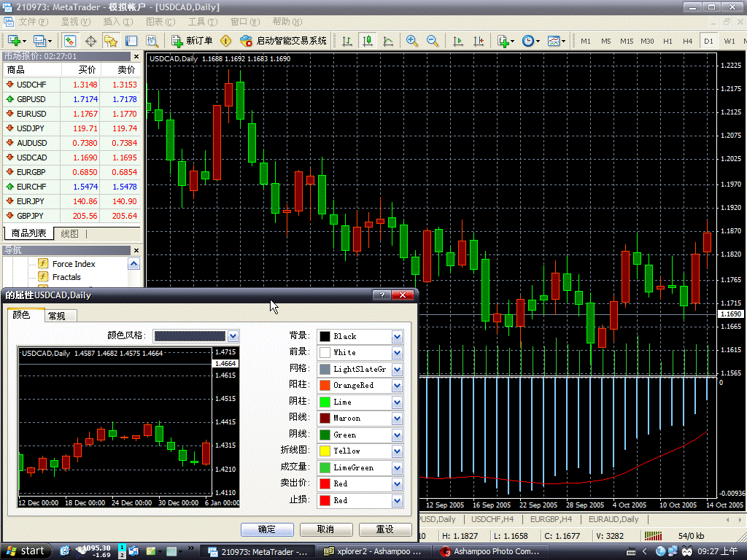This screenshot has width=747, height=560.
Task: Open the 插入 (Insert) menu
Action: [117, 22]
